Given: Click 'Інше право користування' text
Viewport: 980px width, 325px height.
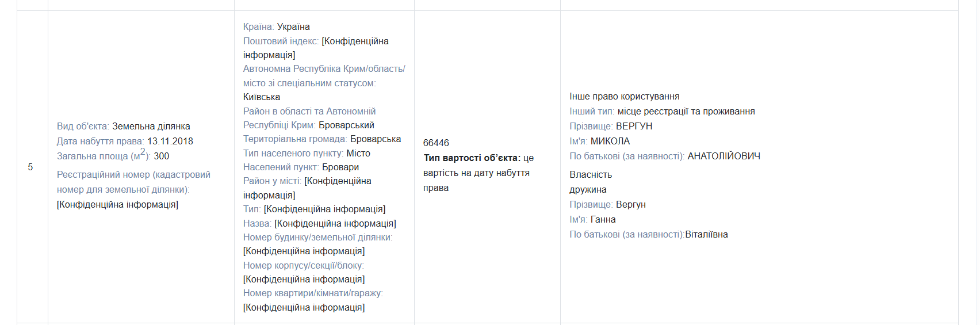Looking at the screenshot, I should click(x=624, y=96).
